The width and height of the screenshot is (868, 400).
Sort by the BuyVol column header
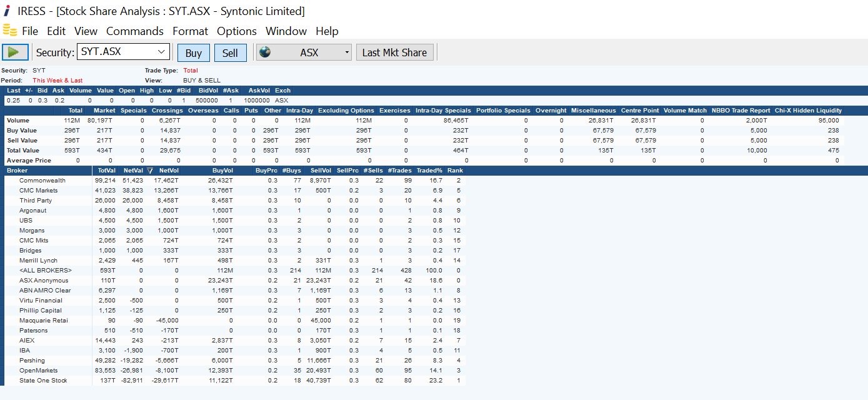[x=222, y=171]
